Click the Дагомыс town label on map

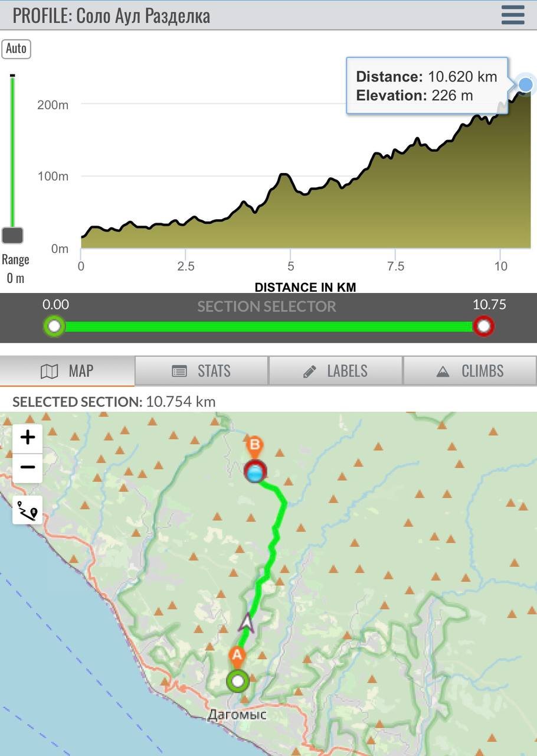pos(237,715)
